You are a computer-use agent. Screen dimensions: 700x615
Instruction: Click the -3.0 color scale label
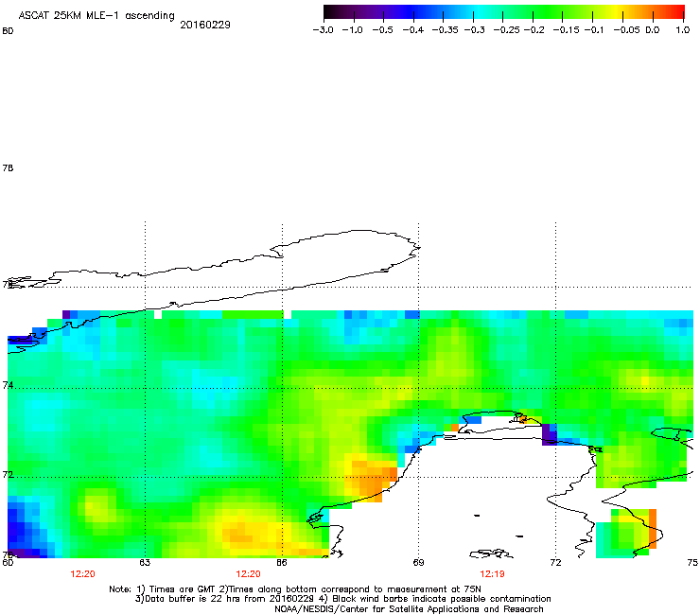point(324,30)
